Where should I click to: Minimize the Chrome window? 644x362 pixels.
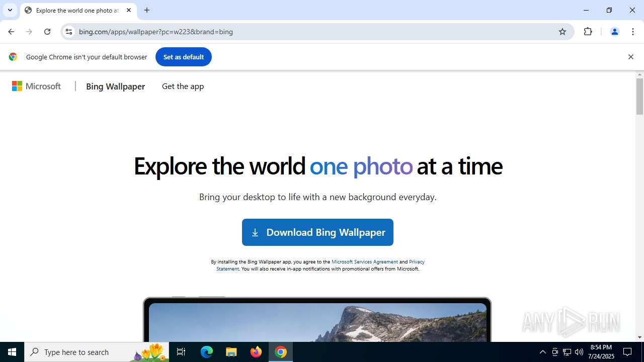pos(586,10)
